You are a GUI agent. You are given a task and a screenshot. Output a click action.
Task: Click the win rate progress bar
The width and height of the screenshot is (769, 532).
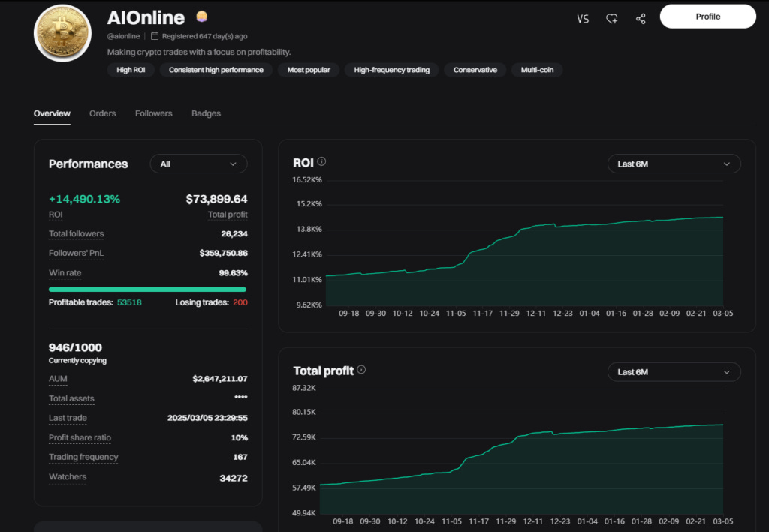click(148, 290)
